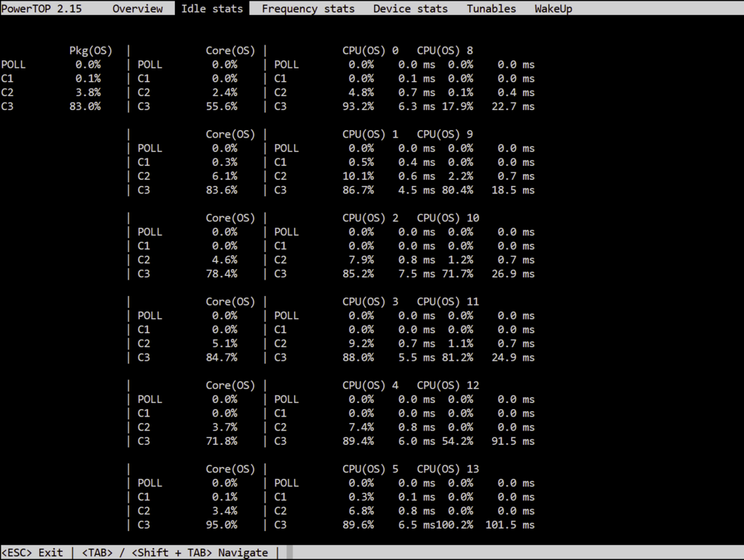Click CPU 4 C3 value 89.4%
The image size is (744, 560).
click(x=359, y=441)
